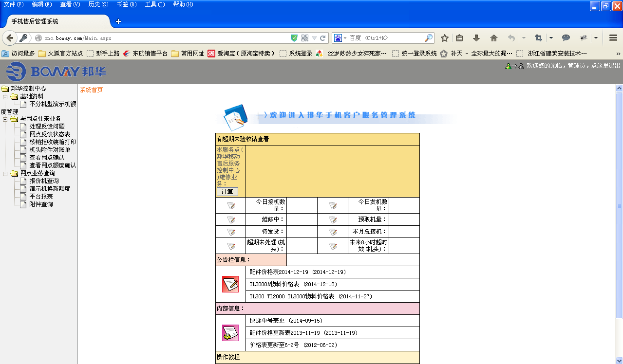
Task: Open a new tab with plus button
Action: [x=118, y=21]
